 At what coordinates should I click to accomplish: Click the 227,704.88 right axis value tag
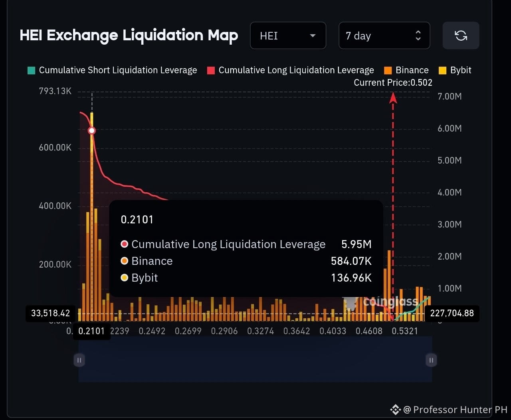pyautogui.click(x=452, y=313)
